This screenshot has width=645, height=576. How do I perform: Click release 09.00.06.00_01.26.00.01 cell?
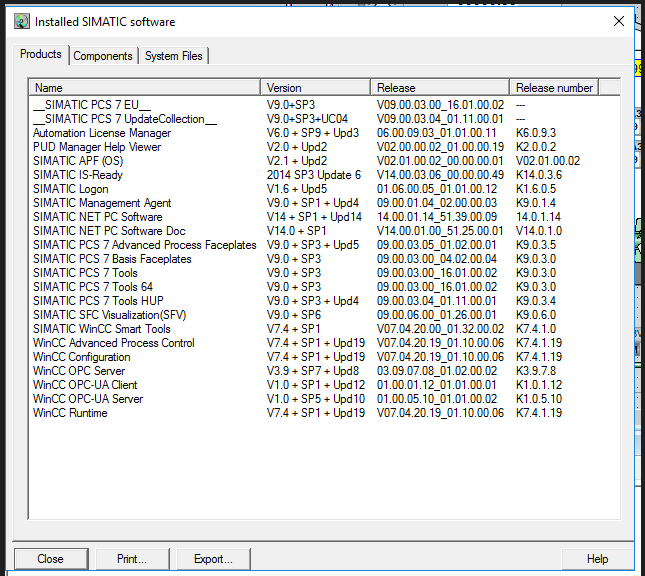click(x=436, y=315)
